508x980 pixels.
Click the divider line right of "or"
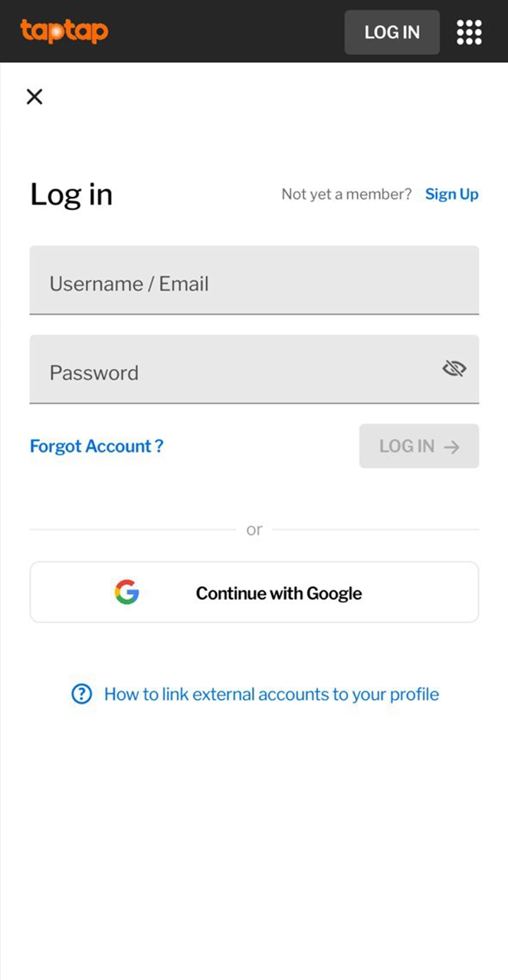click(375, 530)
